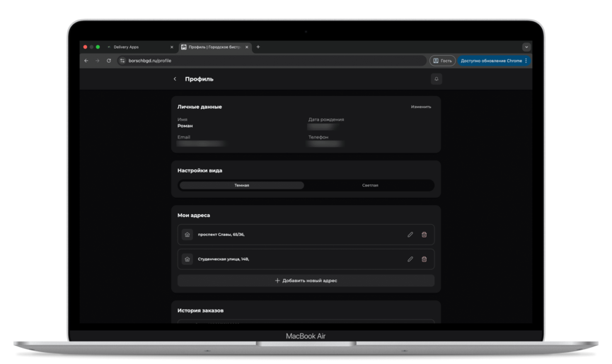Screen dimensions: 612x364
Task: Open the Chrome three-dot update menu
Action: click(x=526, y=61)
